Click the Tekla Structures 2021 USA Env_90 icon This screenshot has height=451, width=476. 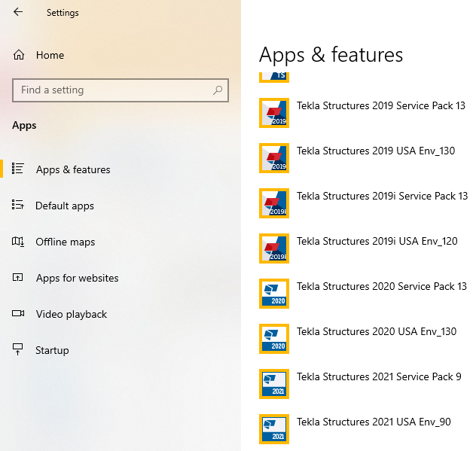pos(273,429)
